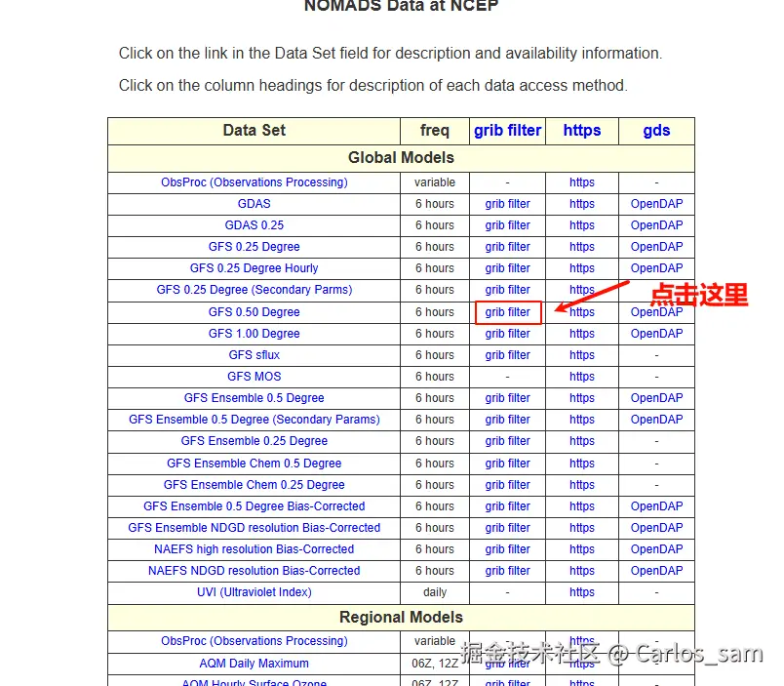
Task: Open the gds column heading link
Action: [x=656, y=131]
